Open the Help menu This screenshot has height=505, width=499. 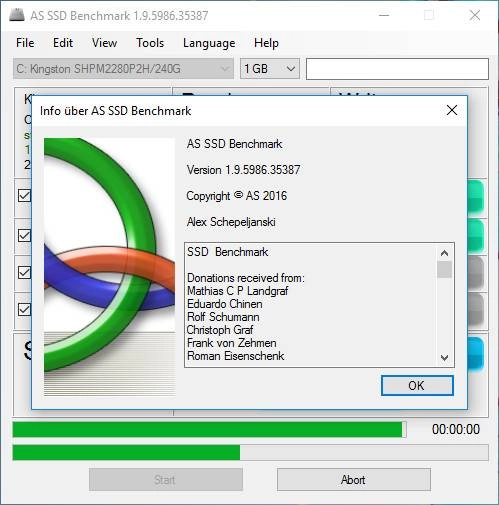(266, 43)
